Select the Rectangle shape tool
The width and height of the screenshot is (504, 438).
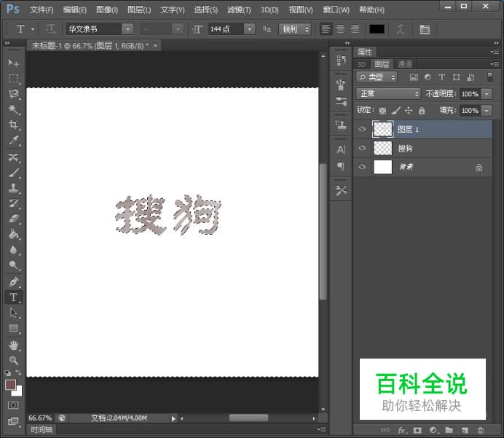coord(13,328)
